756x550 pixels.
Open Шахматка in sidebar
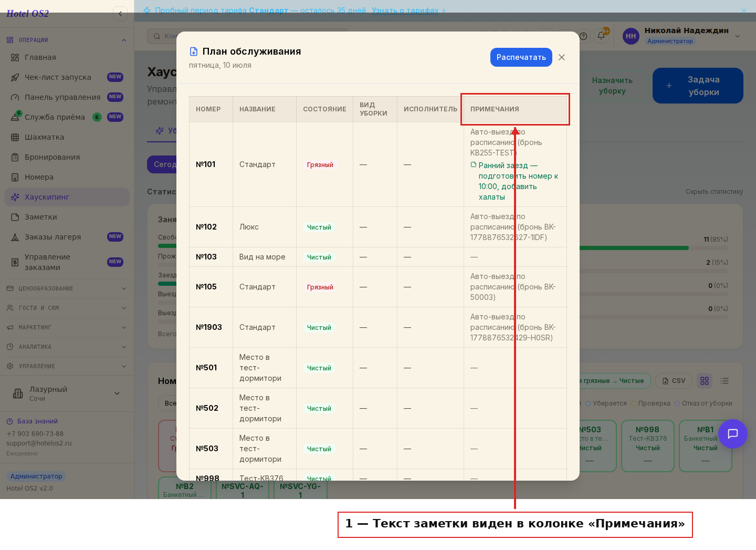point(67,137)
